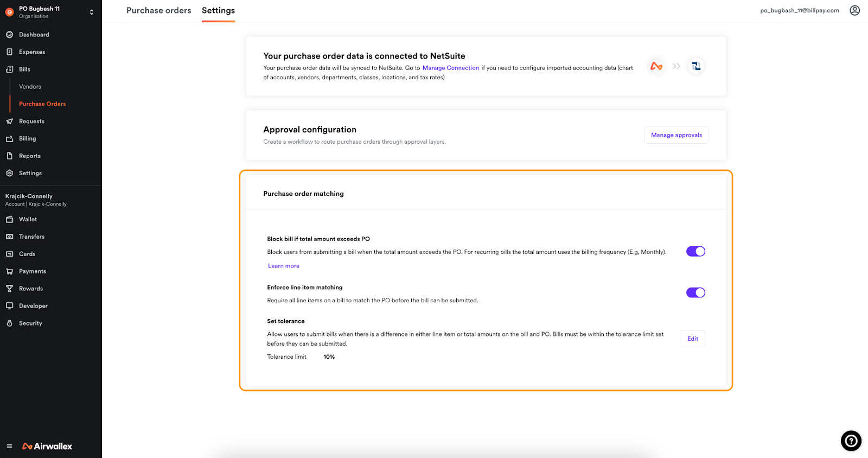Toggle Block bill if total exceeds PO
Screen dimensions: 868x458
pos(695,251)
